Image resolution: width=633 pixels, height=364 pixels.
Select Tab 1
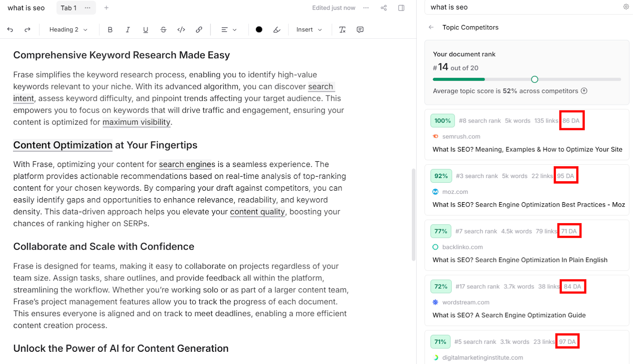tap(68, 8)
